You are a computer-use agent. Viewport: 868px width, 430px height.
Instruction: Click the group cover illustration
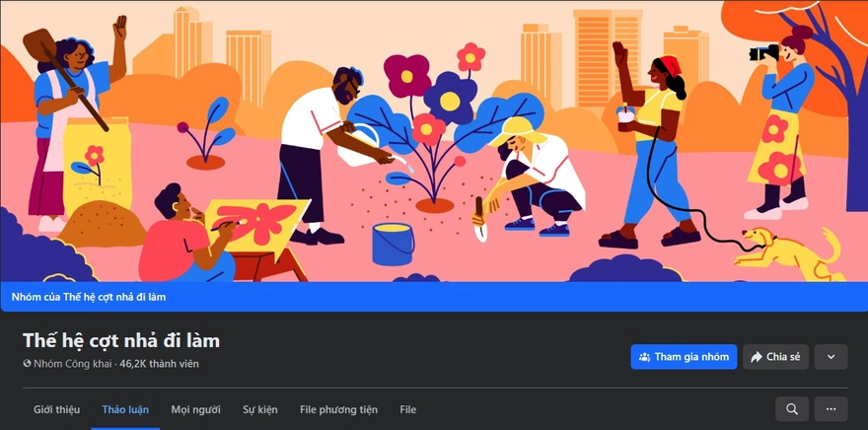(x=434, y=141)
